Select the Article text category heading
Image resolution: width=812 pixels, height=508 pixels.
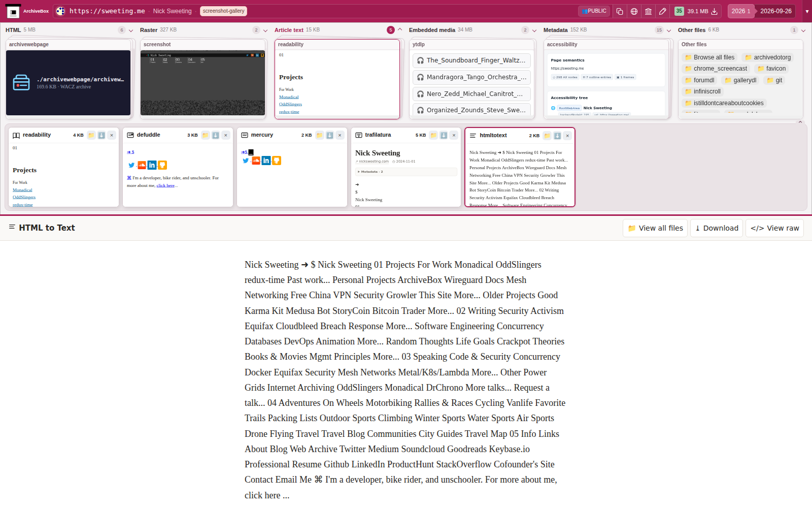pyautogui.click(x=289, y=30)
